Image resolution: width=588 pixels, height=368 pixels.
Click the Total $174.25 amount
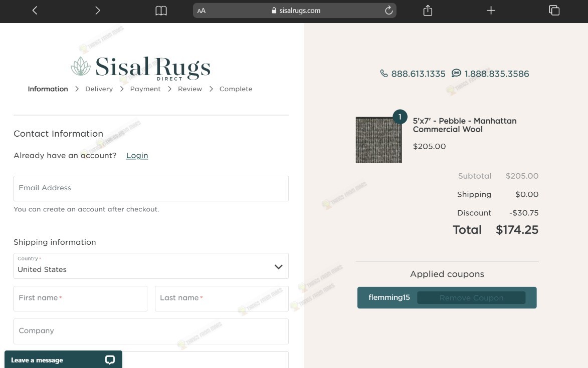click(517, 230)
